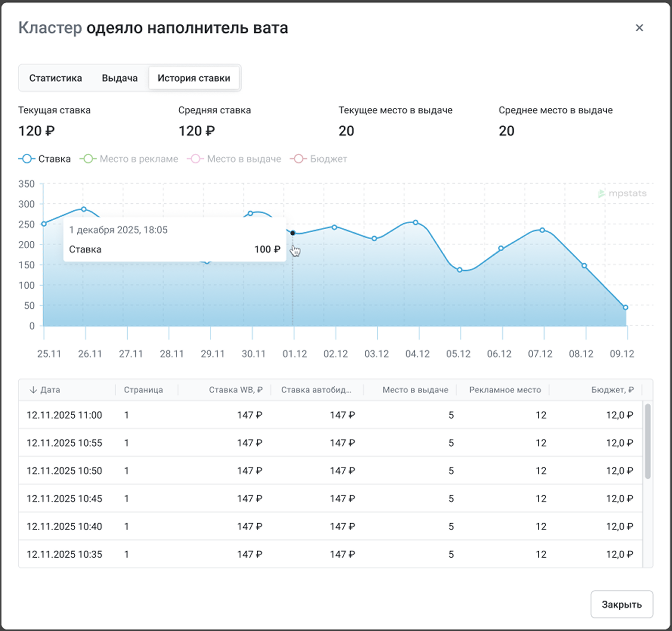Image resolution: width=672 pixels, height=631 pixels.
Task: Sort table by Дата column arrow
Action: pos(33,390)
